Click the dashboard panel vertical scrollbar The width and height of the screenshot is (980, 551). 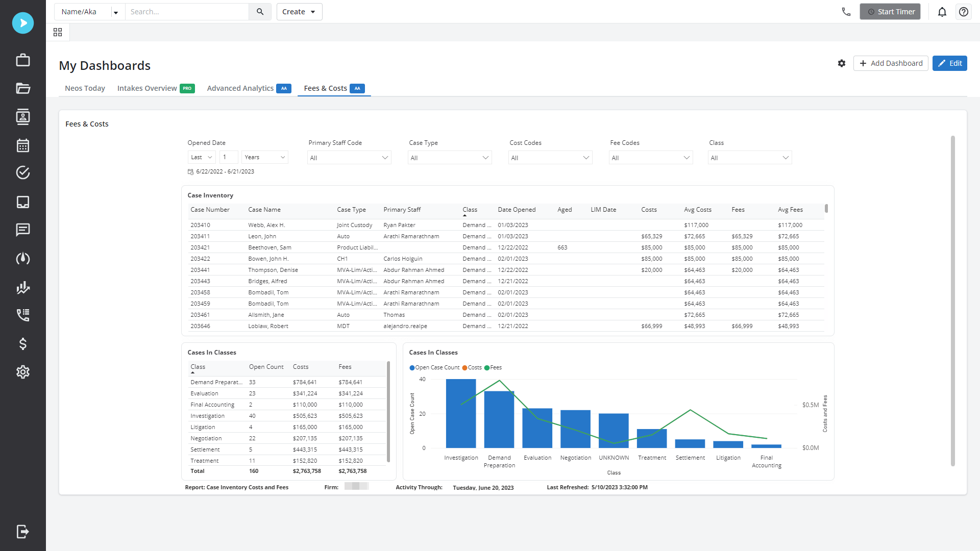(952, 301)
